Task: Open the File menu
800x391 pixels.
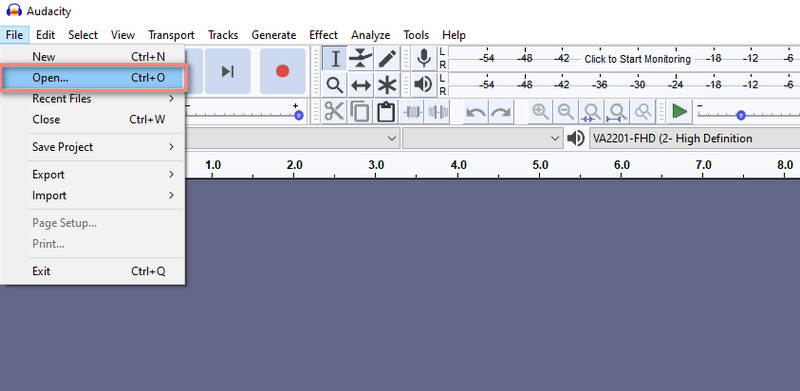Action: click(14, 35)
